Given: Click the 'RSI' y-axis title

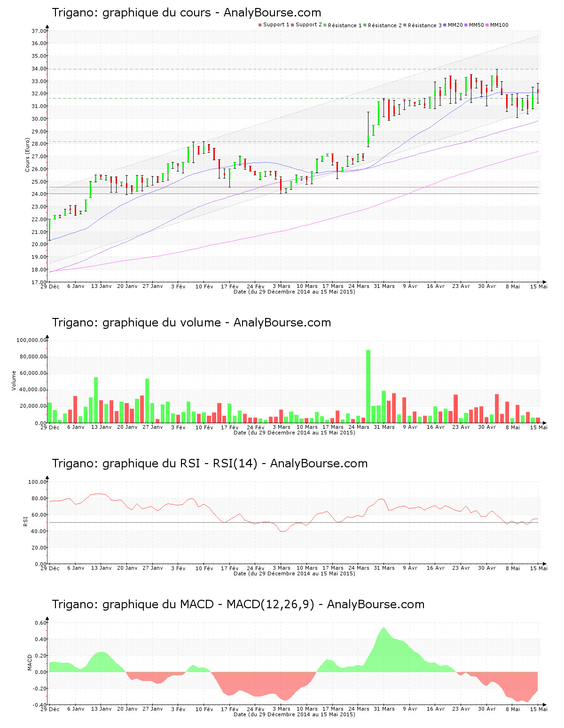Looking at the screenshot, I should click(x=25, y=521).
